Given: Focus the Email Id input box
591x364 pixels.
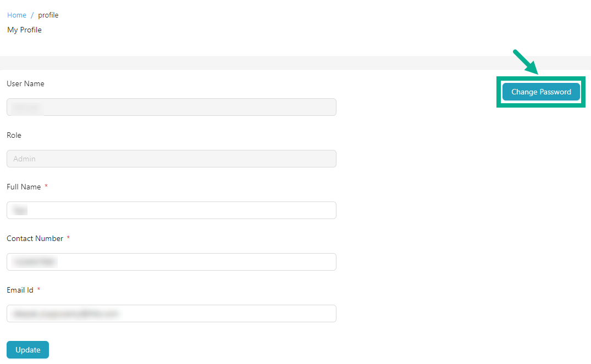Looking at the screenshot, I should (x=171, y=313).
